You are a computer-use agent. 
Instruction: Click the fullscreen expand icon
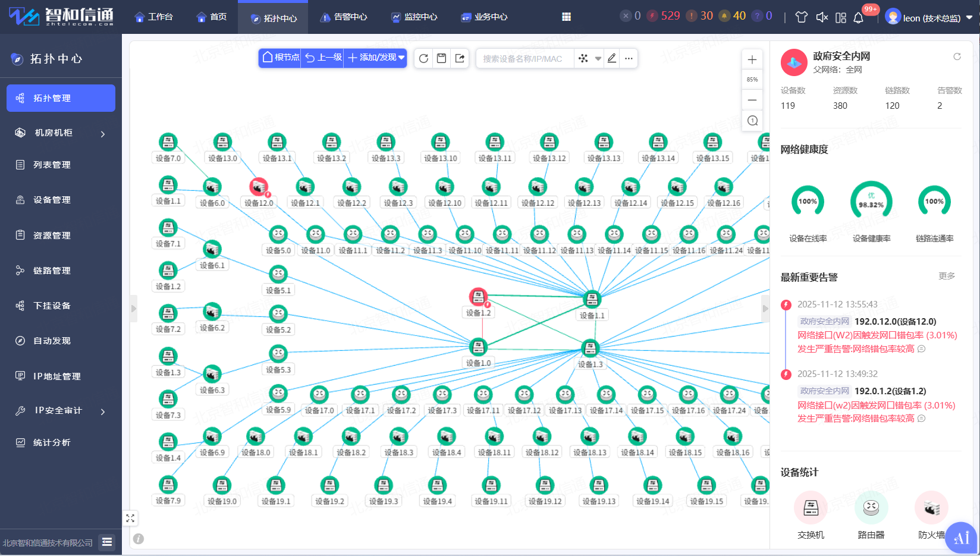tap(130, 519)
